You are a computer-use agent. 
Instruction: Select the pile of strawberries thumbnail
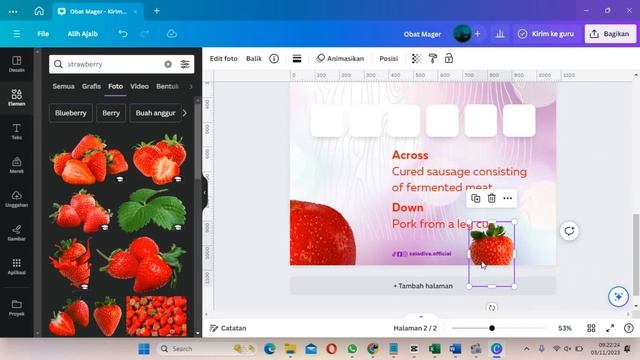(x=156, y=317)
